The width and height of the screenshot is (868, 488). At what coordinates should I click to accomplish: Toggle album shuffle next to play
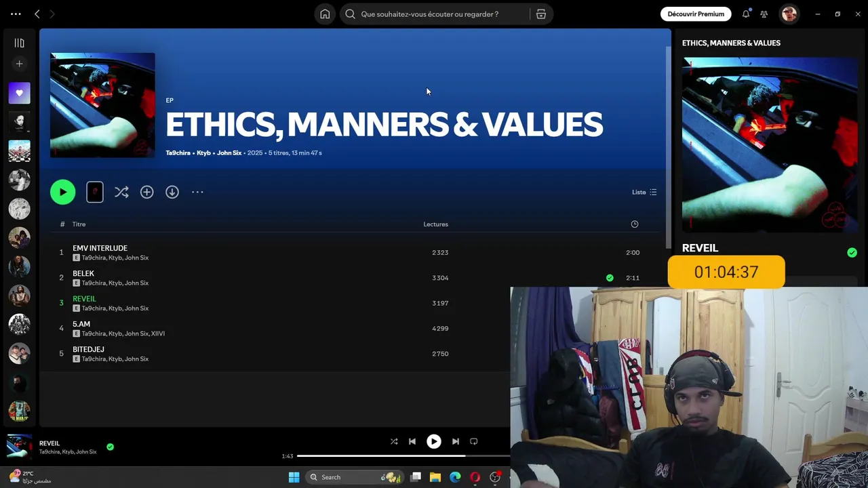point(121,192)
